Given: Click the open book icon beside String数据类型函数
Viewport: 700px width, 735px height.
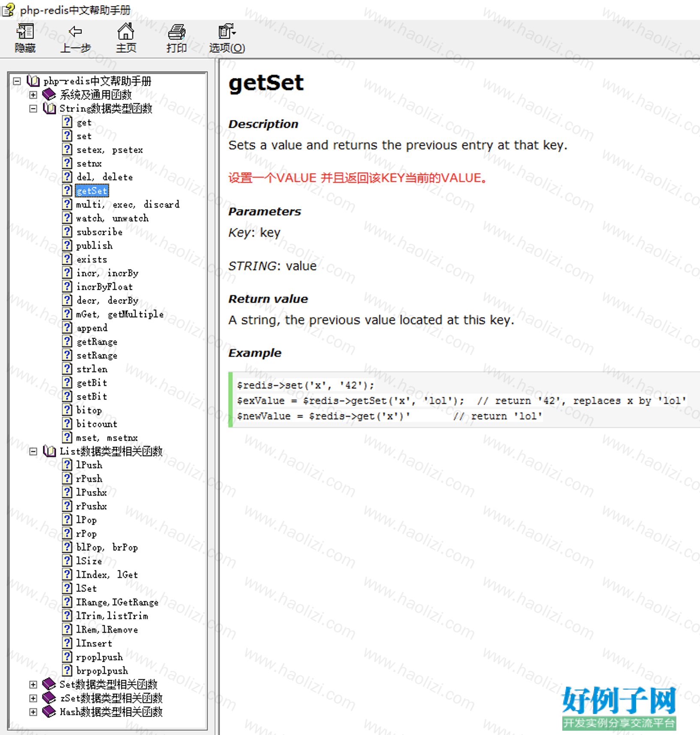Looking at the screenshot, I should (x=49, y=108).
